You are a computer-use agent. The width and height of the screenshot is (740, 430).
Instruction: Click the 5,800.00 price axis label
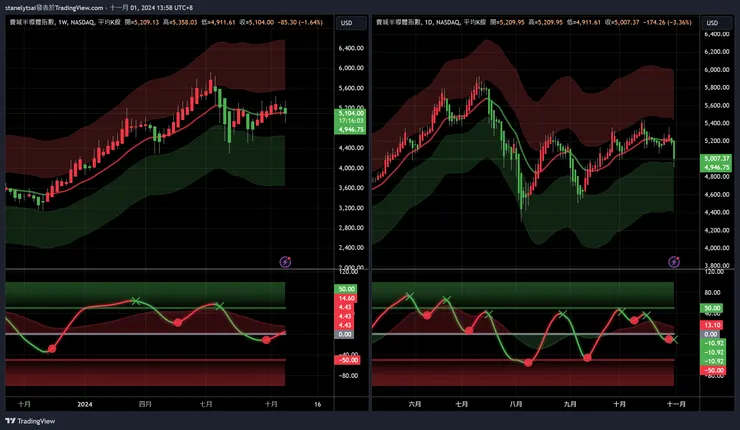[x=716, y=87]
